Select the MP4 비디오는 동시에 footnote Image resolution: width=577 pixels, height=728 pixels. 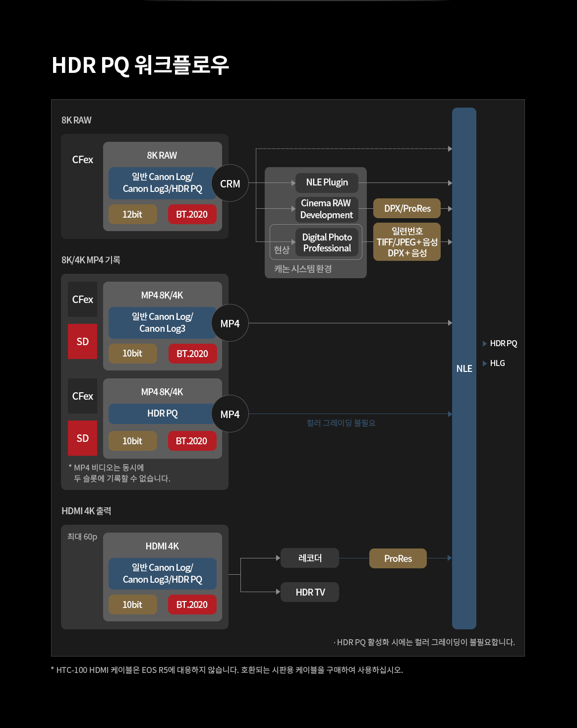[119, 473]
